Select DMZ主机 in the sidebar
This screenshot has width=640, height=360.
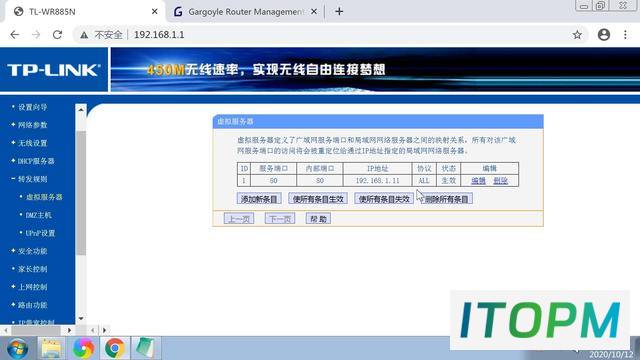tap(38, 215)
